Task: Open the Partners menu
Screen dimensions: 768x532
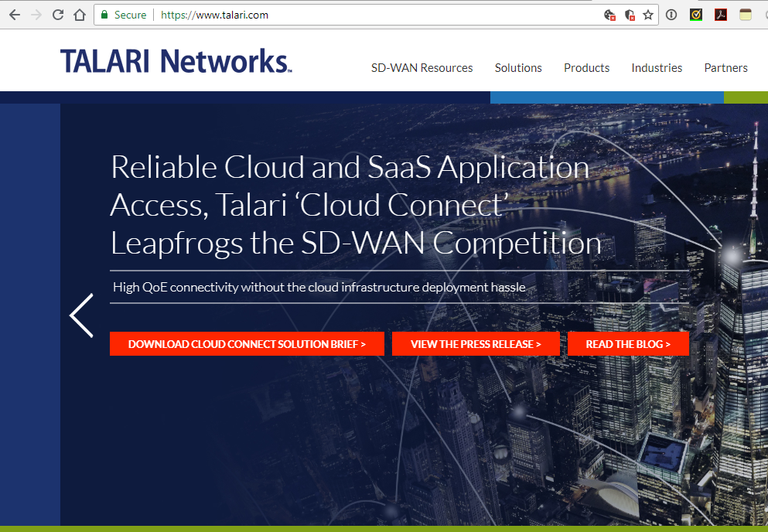Action: tap(725, 67)
